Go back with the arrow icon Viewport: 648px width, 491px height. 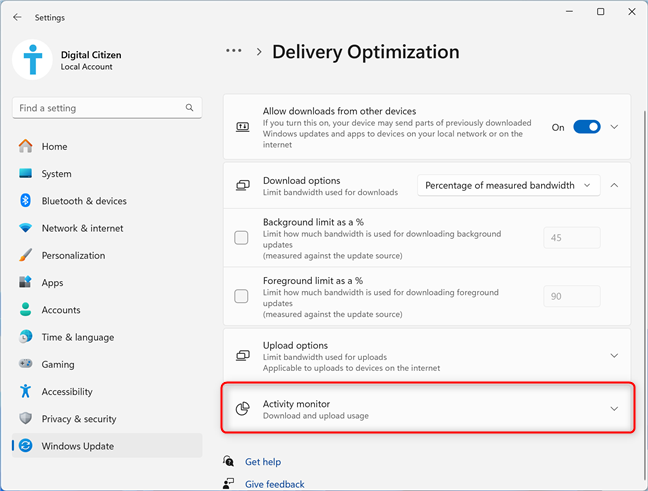point(17,17)
